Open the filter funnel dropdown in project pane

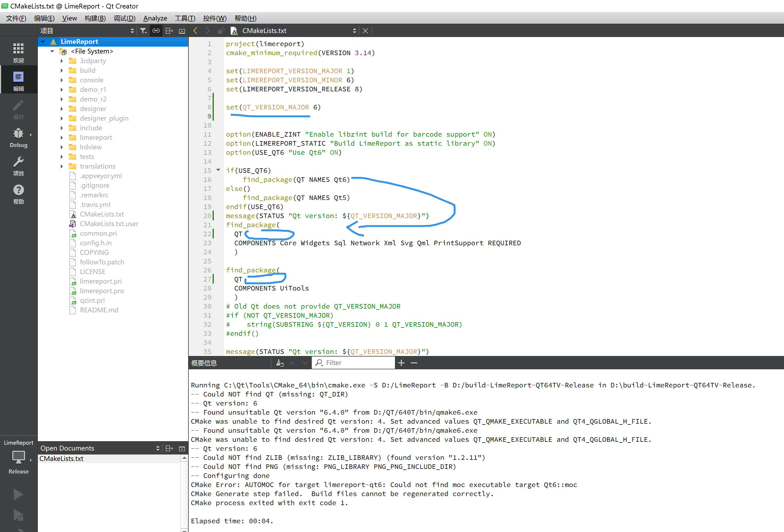pyautogui.click(x=143, y=30)
